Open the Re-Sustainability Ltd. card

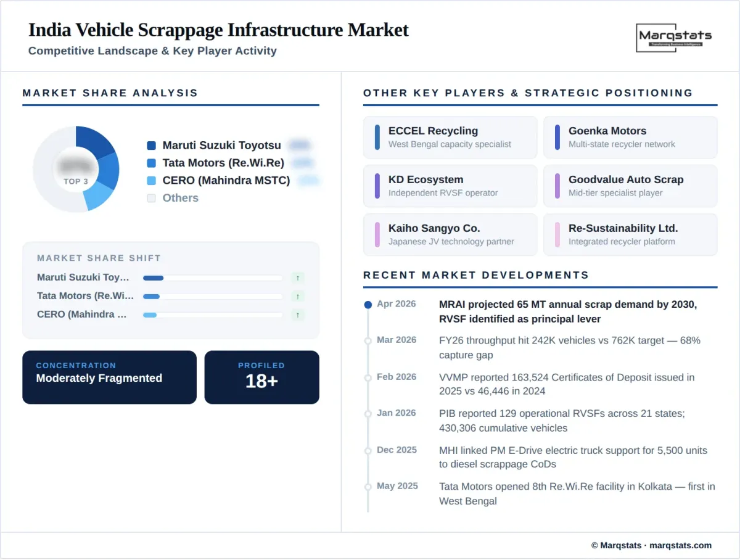(630, 234)
